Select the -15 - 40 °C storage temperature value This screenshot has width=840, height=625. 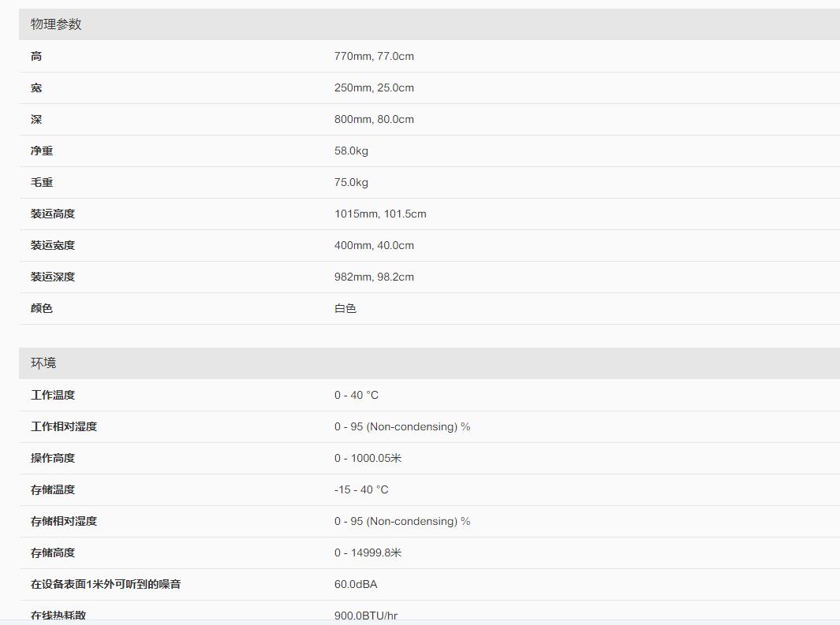361,489
